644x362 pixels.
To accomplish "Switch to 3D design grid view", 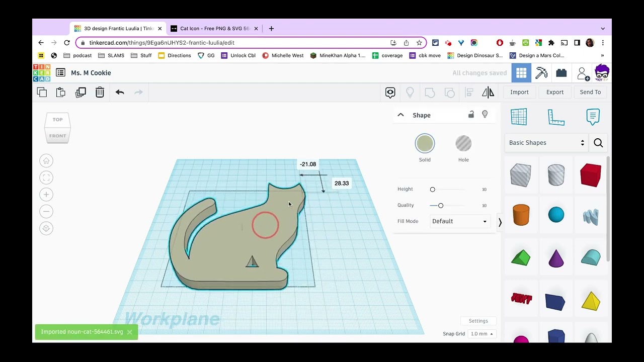I will [x=521, y=73].
